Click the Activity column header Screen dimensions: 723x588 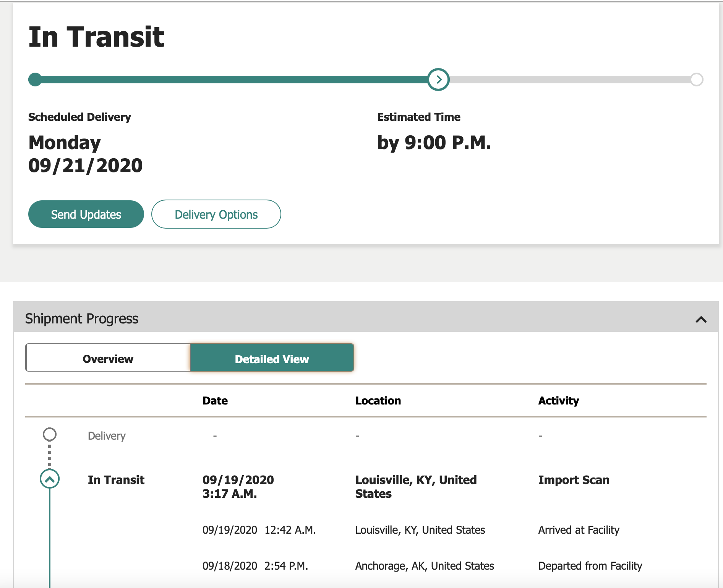click(558, 401)
